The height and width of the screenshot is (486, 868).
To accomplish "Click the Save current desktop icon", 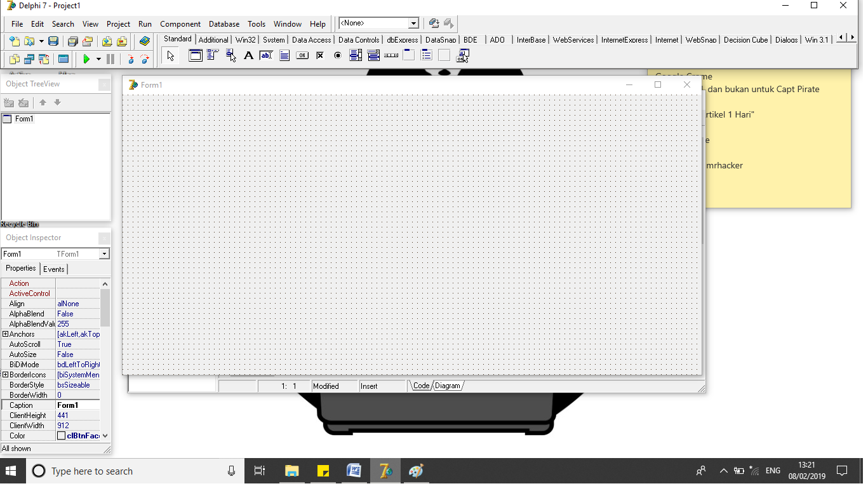I will tap(434, 24).
